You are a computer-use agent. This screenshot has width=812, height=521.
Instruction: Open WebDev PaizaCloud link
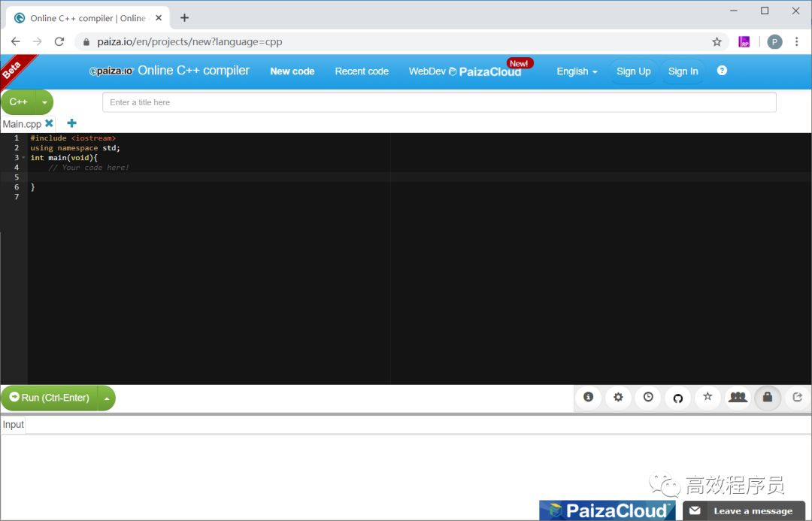[x=465, y=71]
